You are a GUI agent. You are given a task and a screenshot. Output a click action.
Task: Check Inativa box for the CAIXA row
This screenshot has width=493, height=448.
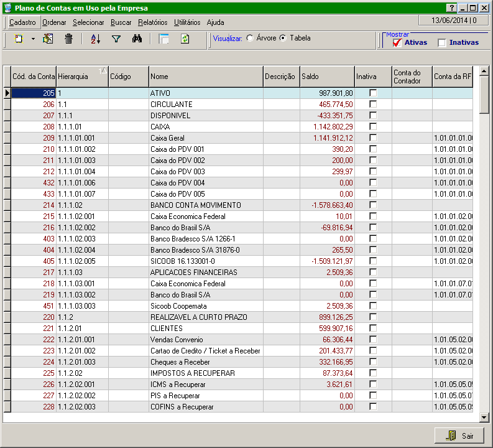[373, 126]
